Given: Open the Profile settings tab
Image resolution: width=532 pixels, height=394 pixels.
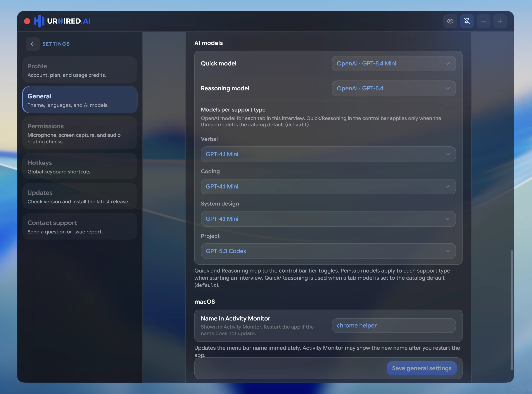Looking at the screenshot, I should (x=80, y=70).
